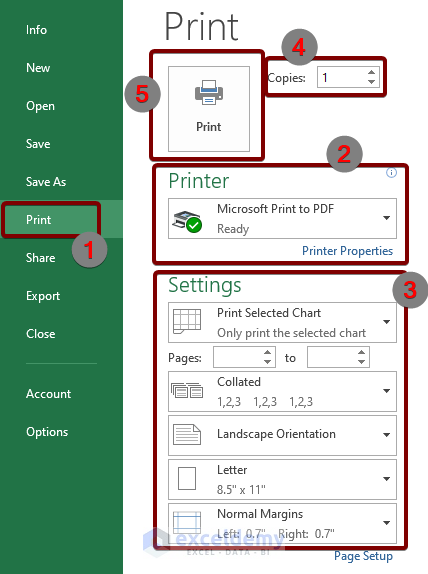428x574 pixels.
Task: Click the Normal Margins label text
Action: [260, 514]
